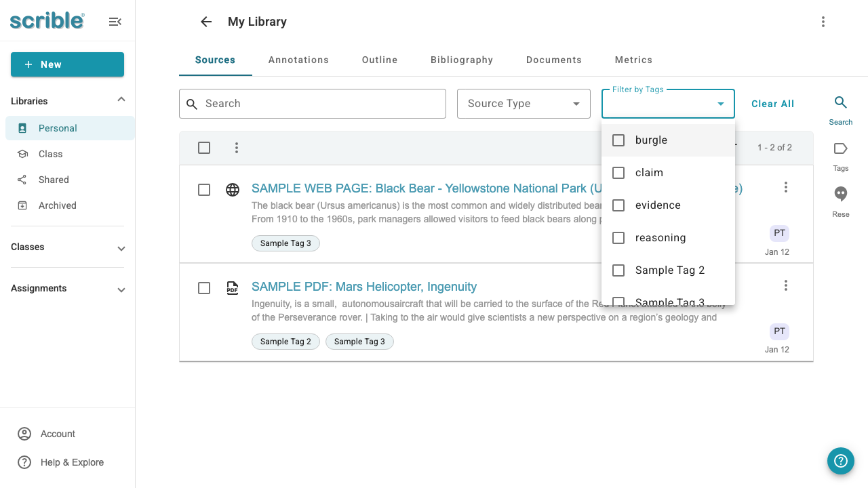Expand the Classes section

[121, 248]
